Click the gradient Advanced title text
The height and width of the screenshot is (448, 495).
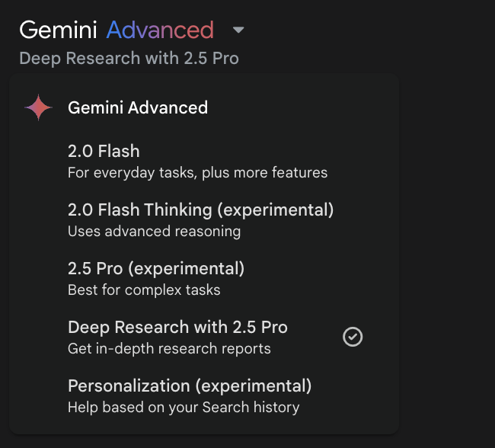click(160, 30)
